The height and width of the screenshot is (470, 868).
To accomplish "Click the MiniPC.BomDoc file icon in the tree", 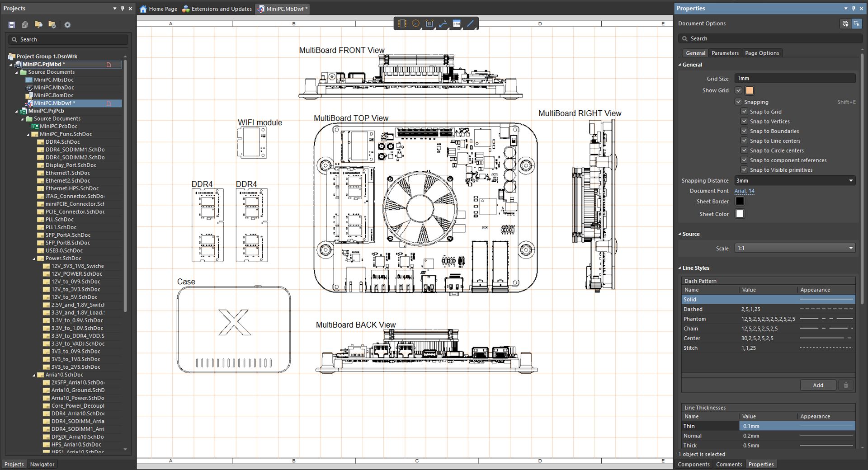I will [29, 95].
